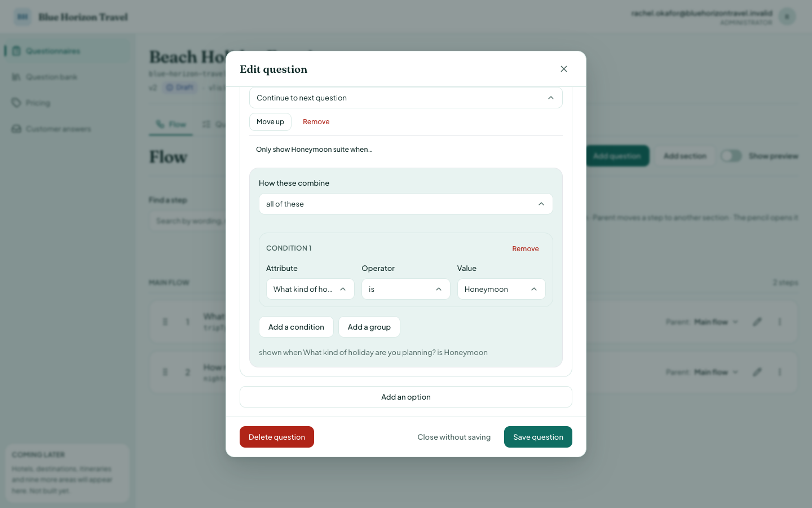This screenshot has height=508, width=812.
Task: Open the Value dropdown showing Honeymoon
Action: [x=501, y=289]
